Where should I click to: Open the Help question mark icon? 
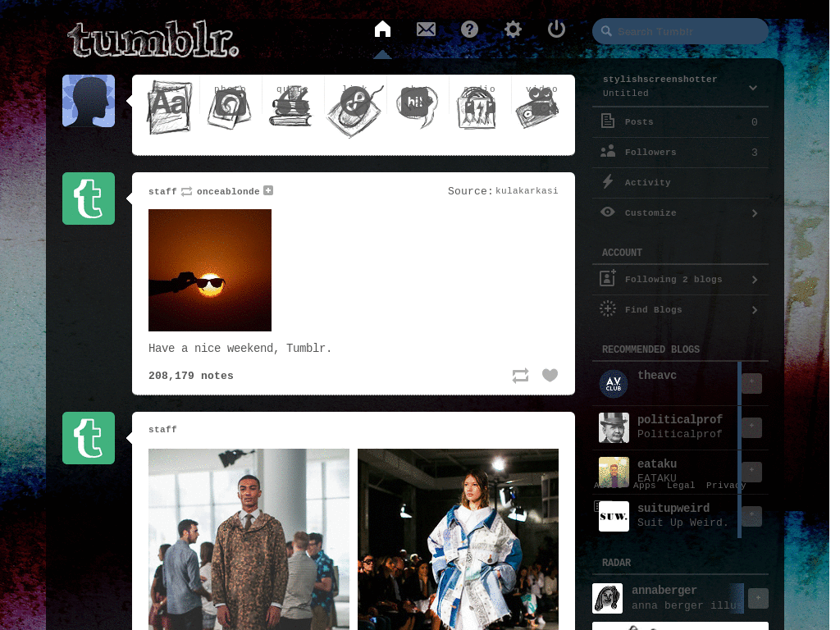click(469, 29)
